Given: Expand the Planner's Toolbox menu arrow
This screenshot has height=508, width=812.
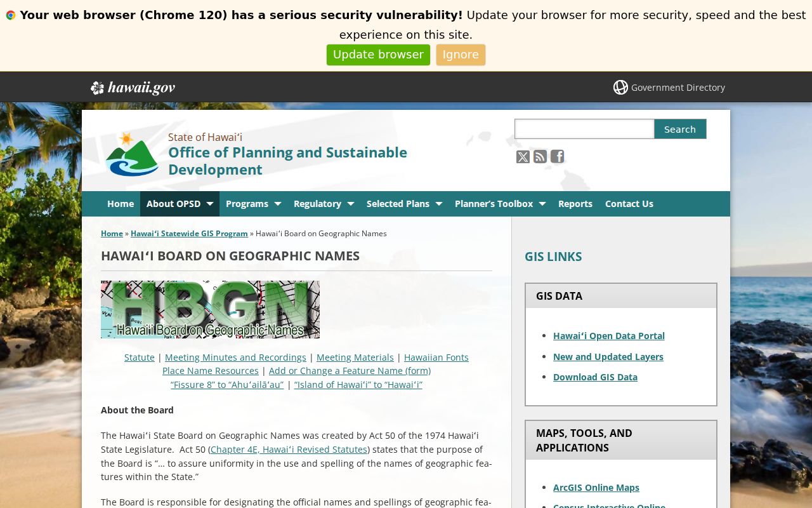Looking at the screenshot, I should [542, 204].
